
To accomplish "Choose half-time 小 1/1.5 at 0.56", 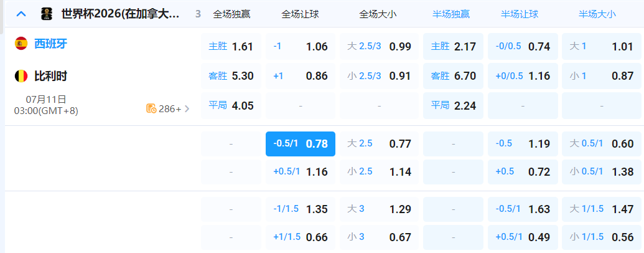I will [x=601, y=237].
